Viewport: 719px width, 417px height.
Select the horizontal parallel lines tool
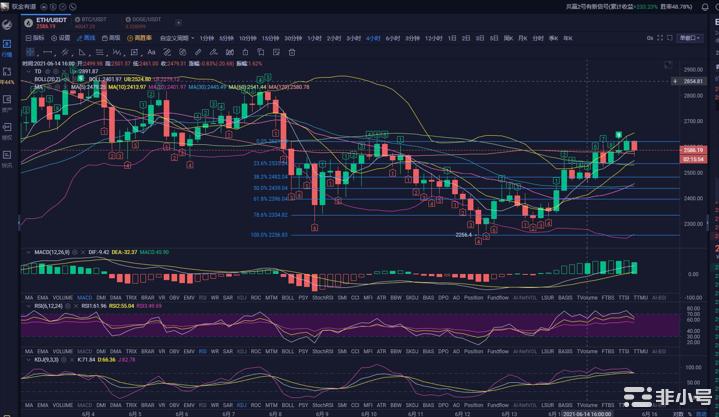pos(100,52)
